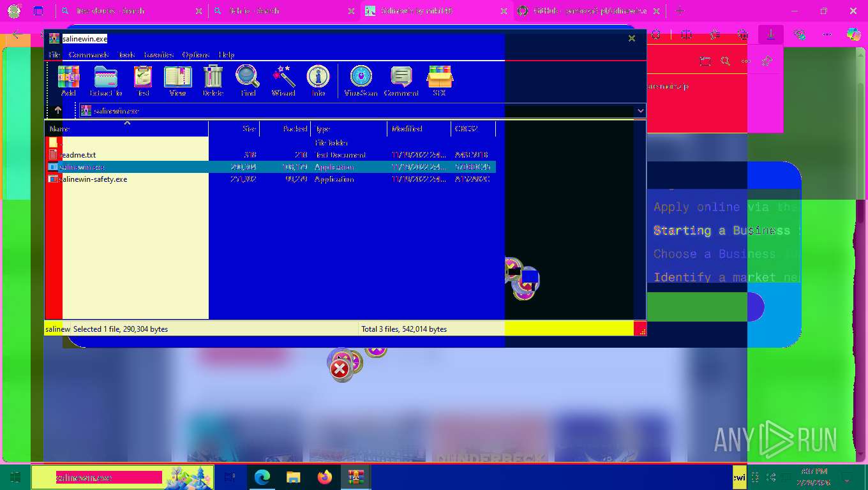
Task: Click the search icon in downloads panel
Action: [726, 61]
